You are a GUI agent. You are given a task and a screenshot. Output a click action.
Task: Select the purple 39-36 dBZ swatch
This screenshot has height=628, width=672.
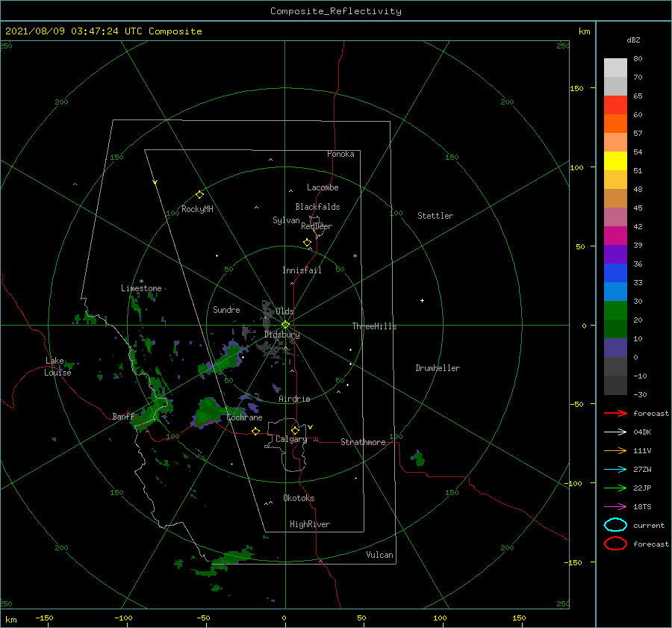point(615,255)
